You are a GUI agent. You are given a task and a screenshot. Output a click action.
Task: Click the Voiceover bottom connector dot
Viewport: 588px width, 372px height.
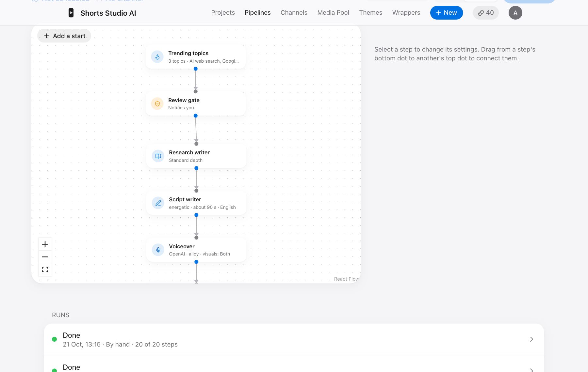click(196, 262)
